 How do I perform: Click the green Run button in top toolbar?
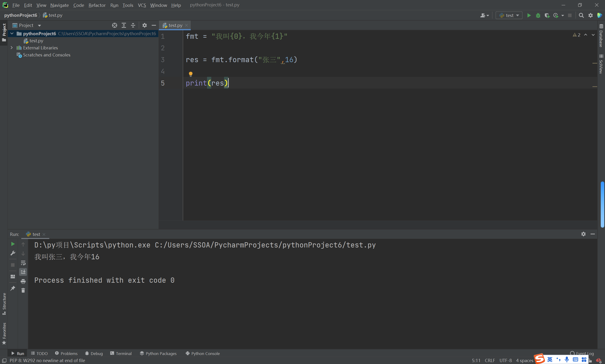tap(529, 15)
